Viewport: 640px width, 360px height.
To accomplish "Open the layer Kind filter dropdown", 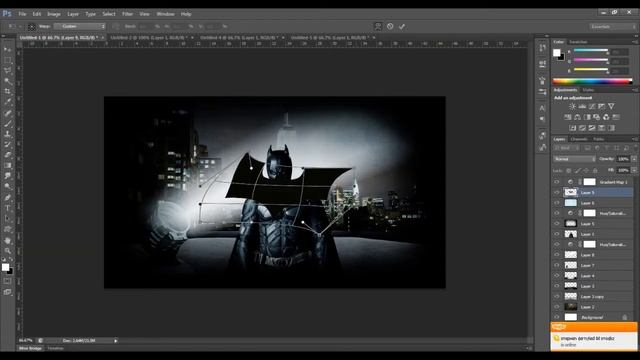I will click(x=567, y=148).
